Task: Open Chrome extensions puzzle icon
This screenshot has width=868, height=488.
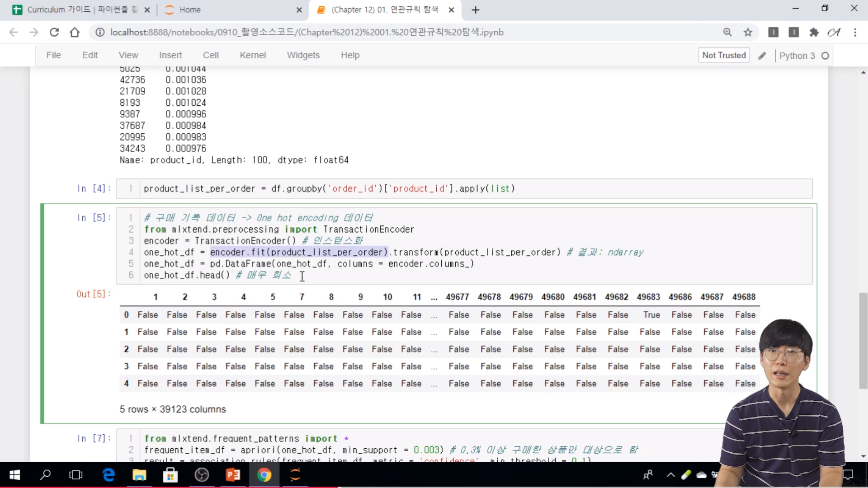Action: click(x=814, y=32)
